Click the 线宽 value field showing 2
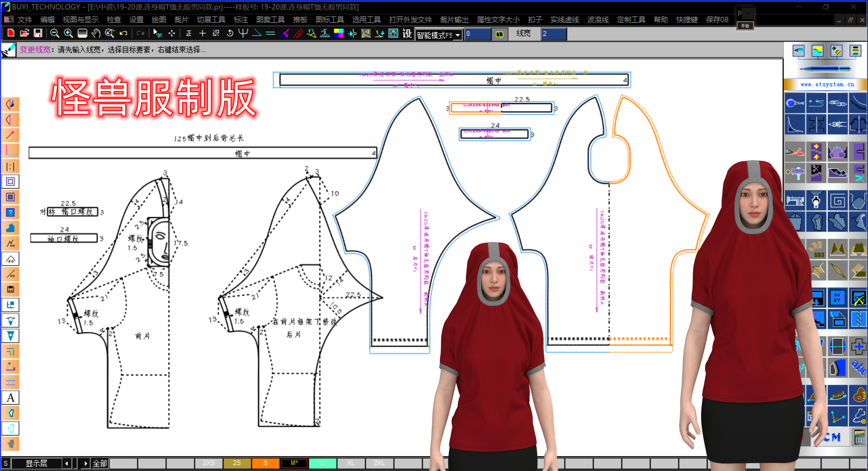The width and height of the screenshot is (868, 471). [x=554, y=34]
